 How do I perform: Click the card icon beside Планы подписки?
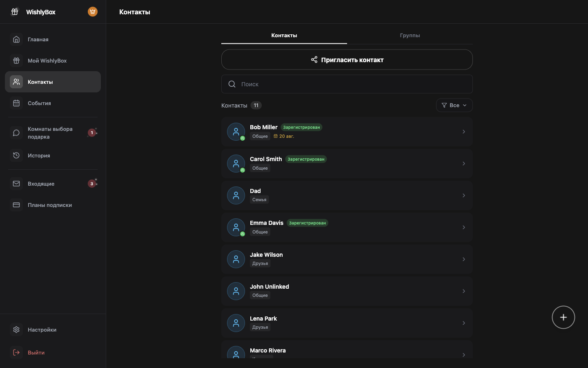pyautogui.click(x=16, y=205)
